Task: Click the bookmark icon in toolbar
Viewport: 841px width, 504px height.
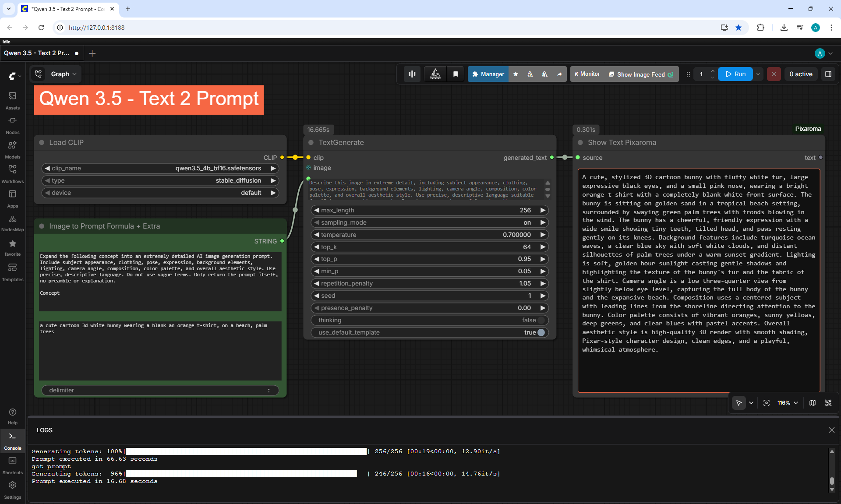Action: pos(456,74)
